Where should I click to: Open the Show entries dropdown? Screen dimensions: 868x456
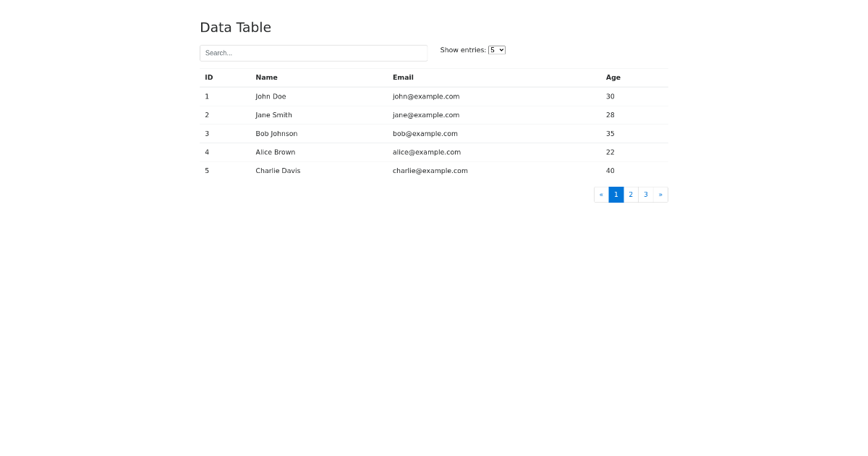(x=496, y=50)
